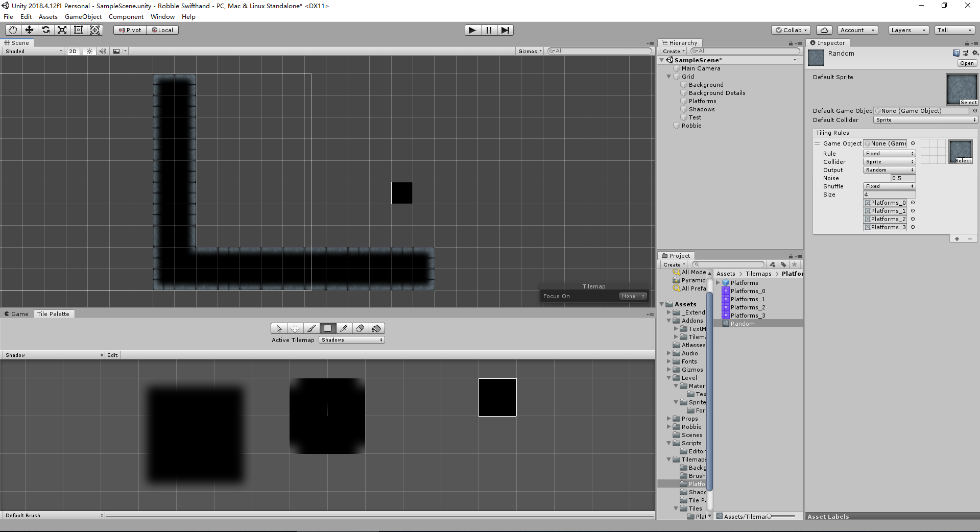Open Inspector gear settings menu

point(975,53)
